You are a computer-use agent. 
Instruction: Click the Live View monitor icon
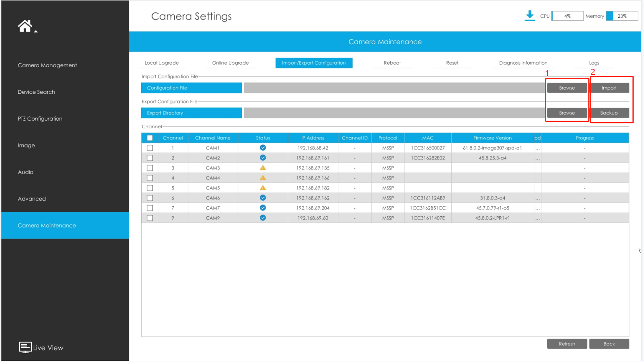[25, 347]
